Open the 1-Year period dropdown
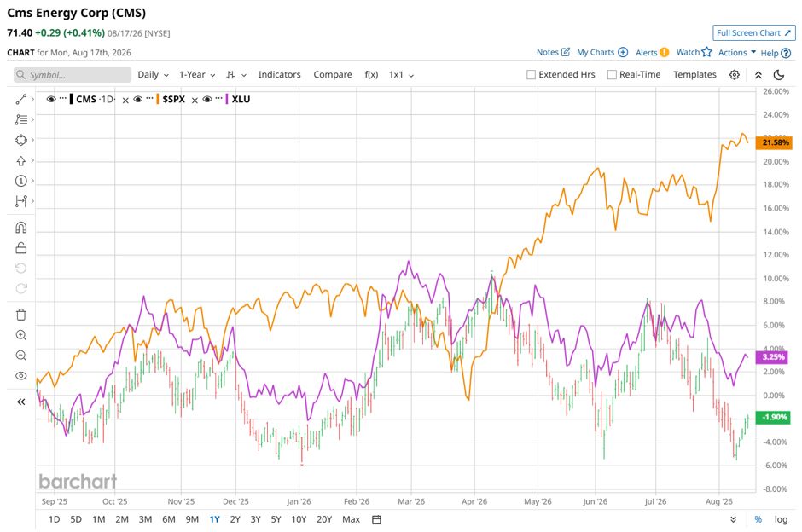802x532 pixels. point(197,75)
